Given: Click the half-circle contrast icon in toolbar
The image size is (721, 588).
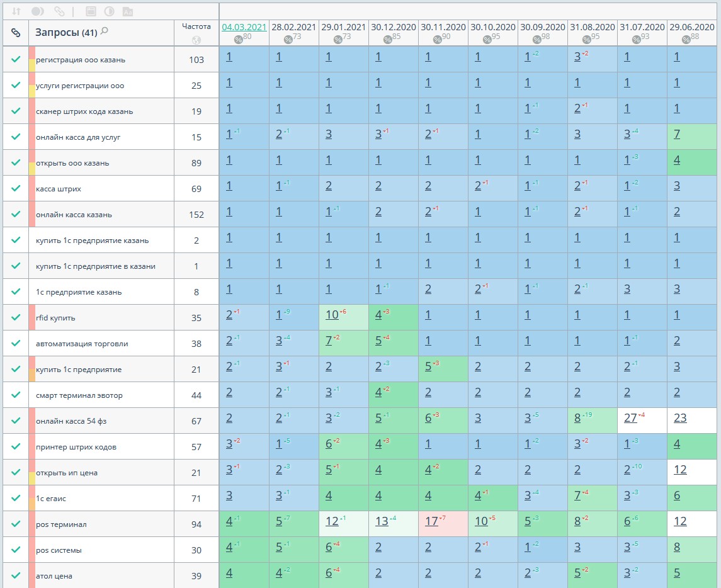Looking at the screenshot, I should click(109, 11).
